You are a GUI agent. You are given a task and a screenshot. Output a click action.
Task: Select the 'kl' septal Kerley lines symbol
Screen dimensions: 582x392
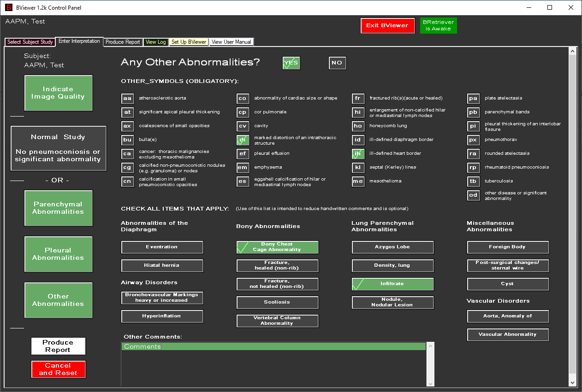[x=358, y=168]
